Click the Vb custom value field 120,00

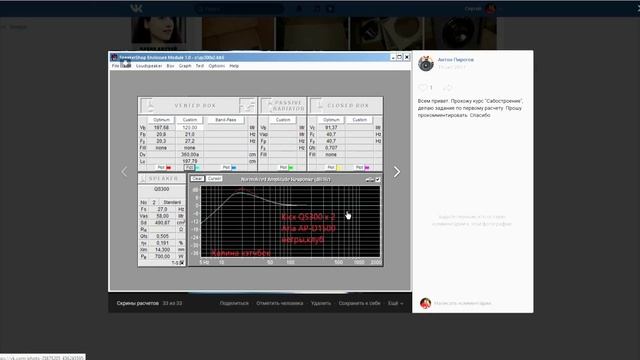189,128
